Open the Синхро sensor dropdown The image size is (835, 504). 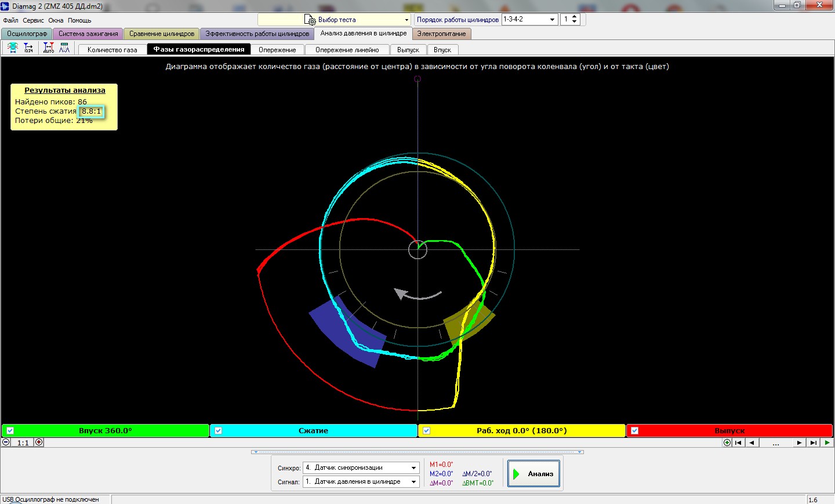pyautogui.click(x=413, y=467)
